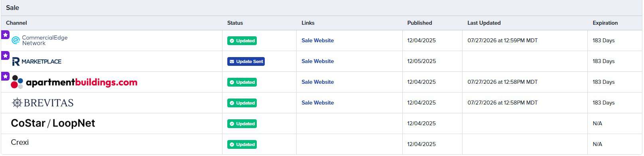This screenshot has width=644, height=156.
Task: Click the Sale section title
Action: point(12,8)
